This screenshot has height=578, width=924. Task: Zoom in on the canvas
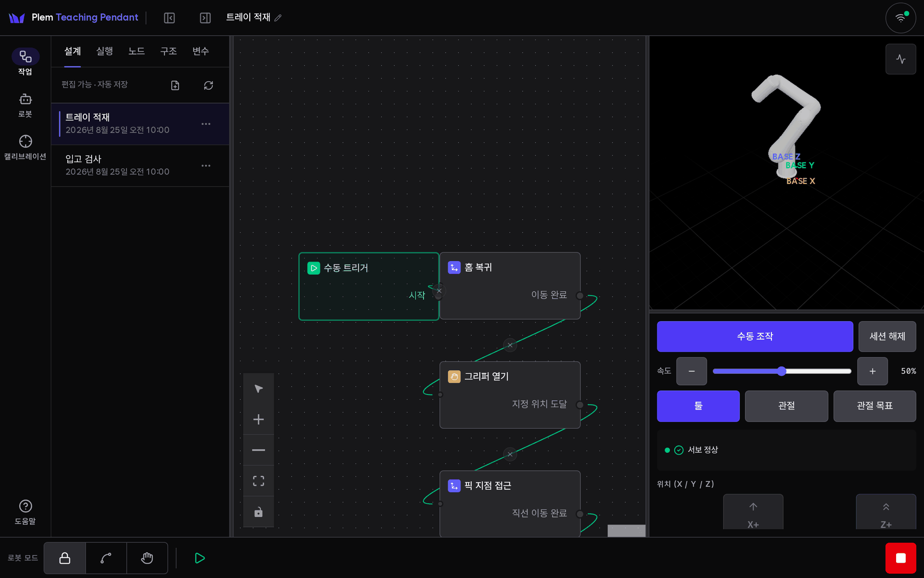click(258, 419)
